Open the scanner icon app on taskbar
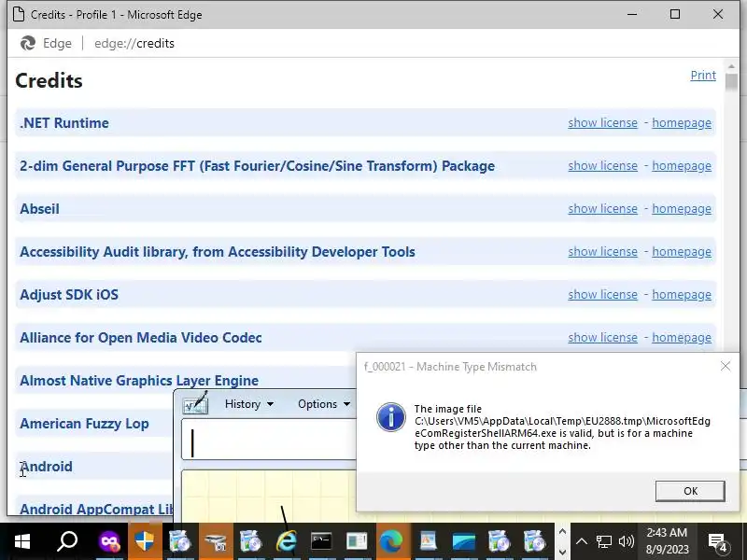This screenshot has height=560, width=747. [215, 541]
